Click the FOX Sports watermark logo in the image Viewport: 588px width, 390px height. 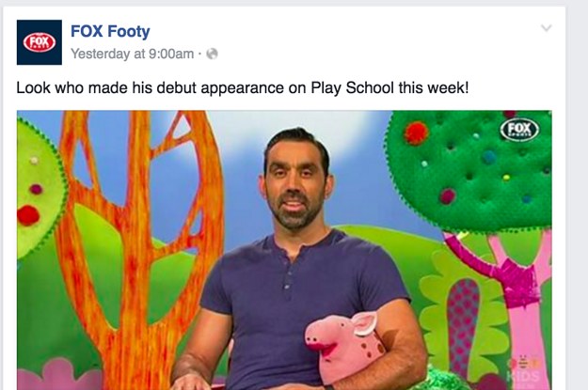[519, 130]
